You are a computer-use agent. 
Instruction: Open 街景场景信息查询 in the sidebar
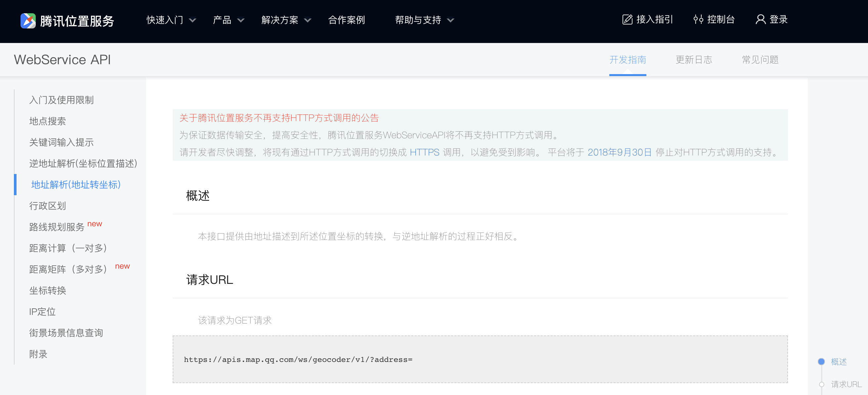coord(66,333)
